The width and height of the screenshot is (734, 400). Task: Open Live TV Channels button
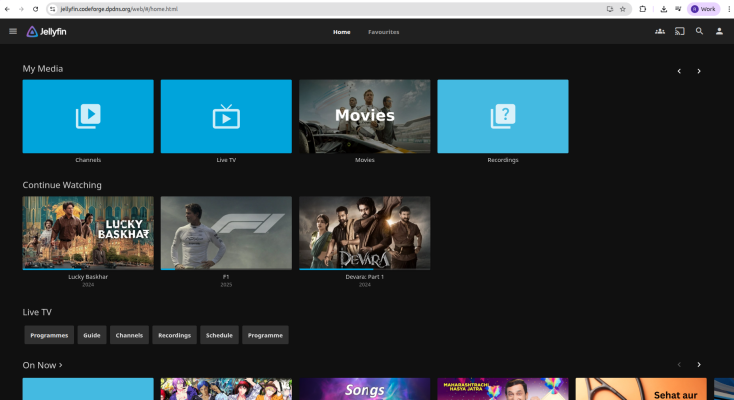pos(129,335)
